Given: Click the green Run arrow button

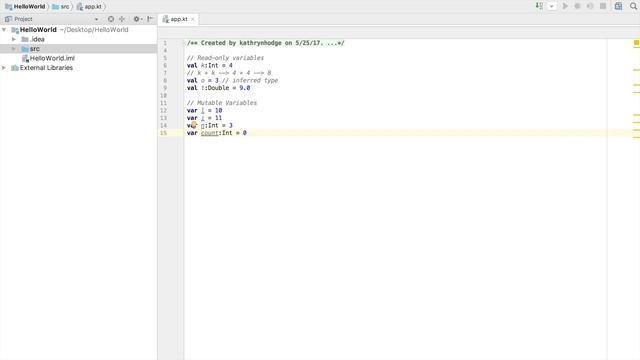Looking at the screenshot, I should click(x=565, y=6).
